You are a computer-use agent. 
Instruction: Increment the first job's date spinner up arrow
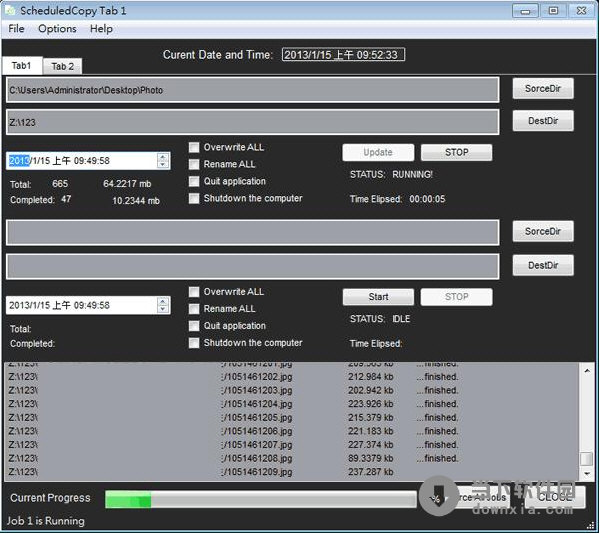pos(163,156)
